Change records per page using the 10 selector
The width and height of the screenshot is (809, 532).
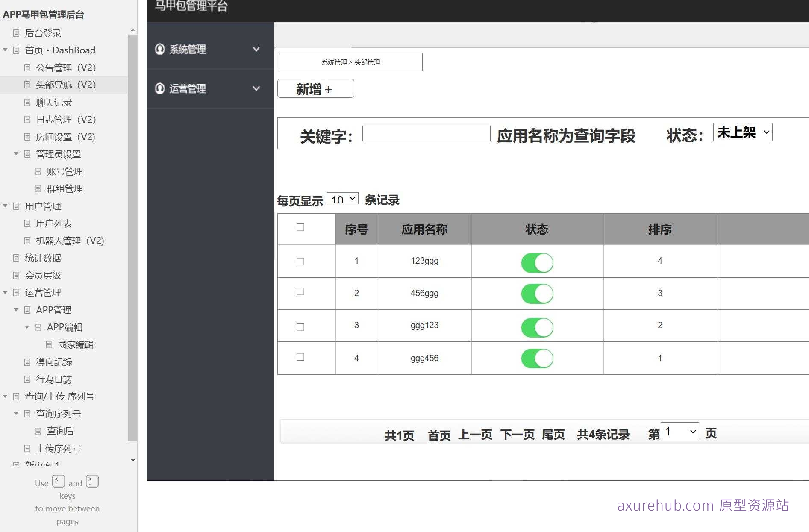tap(342, 198)
